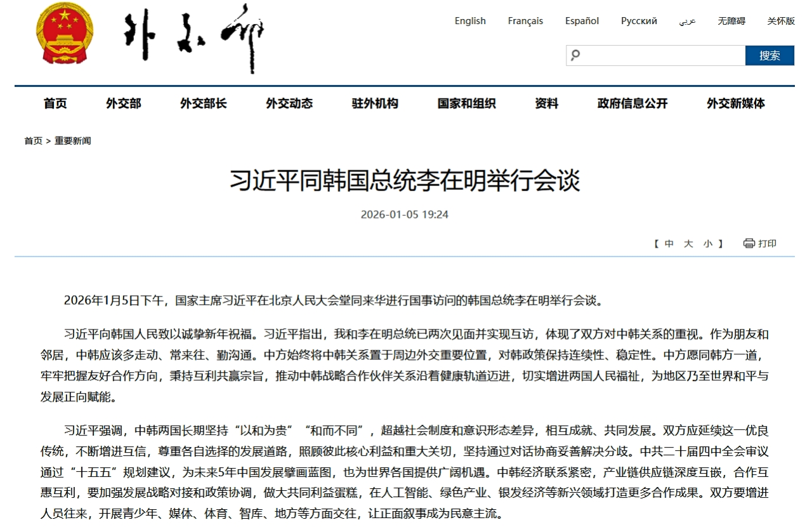Open the 外交动态 menu item
812x527 pixels.
pyautogui.click(x=289, y=103)
